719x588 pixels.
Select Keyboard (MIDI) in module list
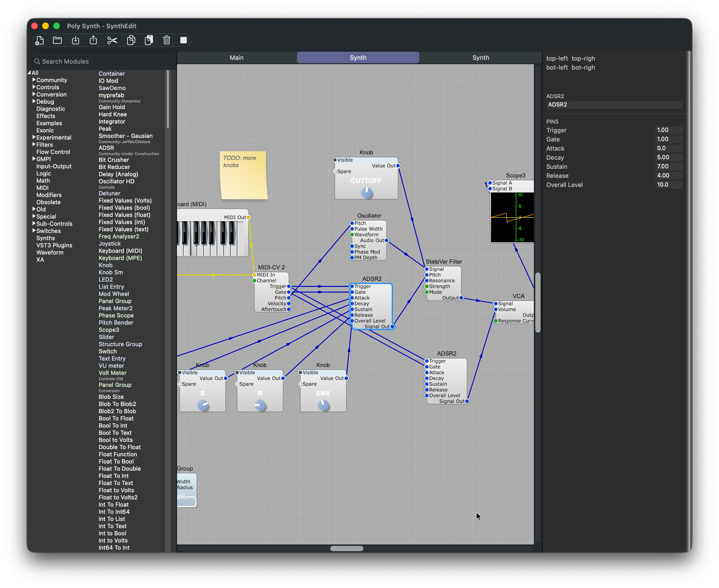click(120, 251)
